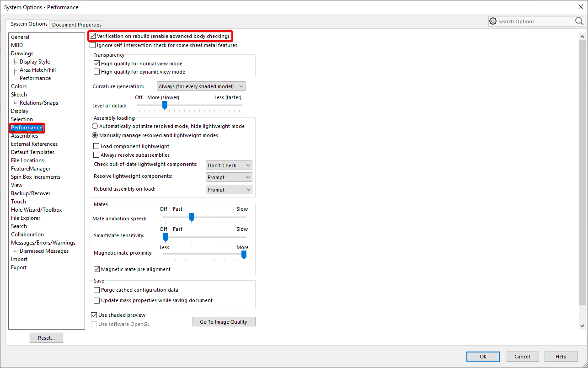
Task: Toggle Use shaded preview checkbox
Action: [94, 315]
